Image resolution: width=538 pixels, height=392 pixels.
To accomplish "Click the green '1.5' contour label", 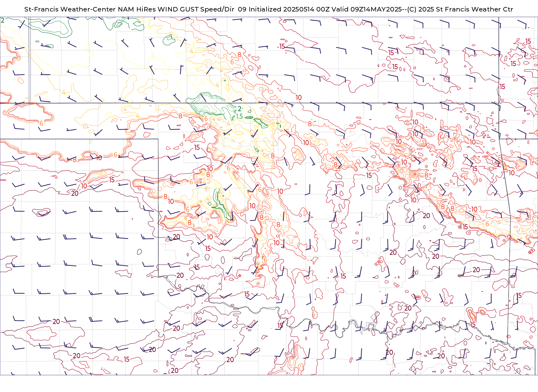I will point(239,116).
